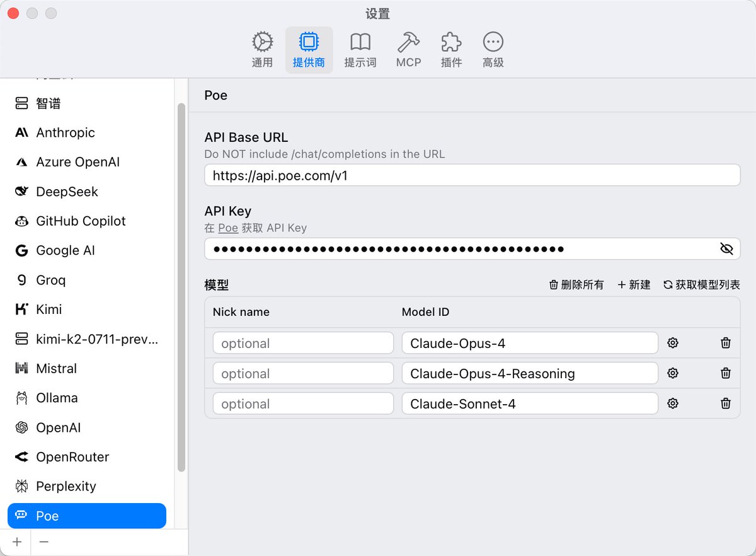
Task: Open the MCP settings tab
Action: (x=408, y=50)
